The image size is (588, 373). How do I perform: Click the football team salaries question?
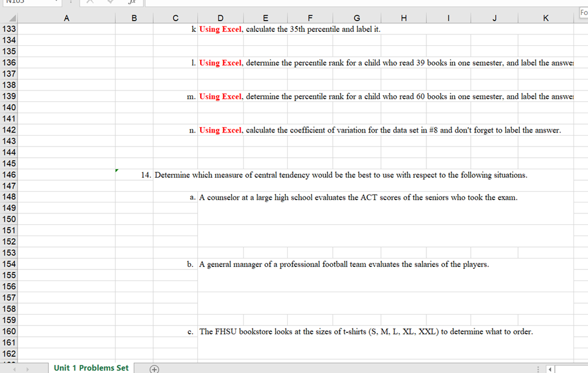[344, 265]
